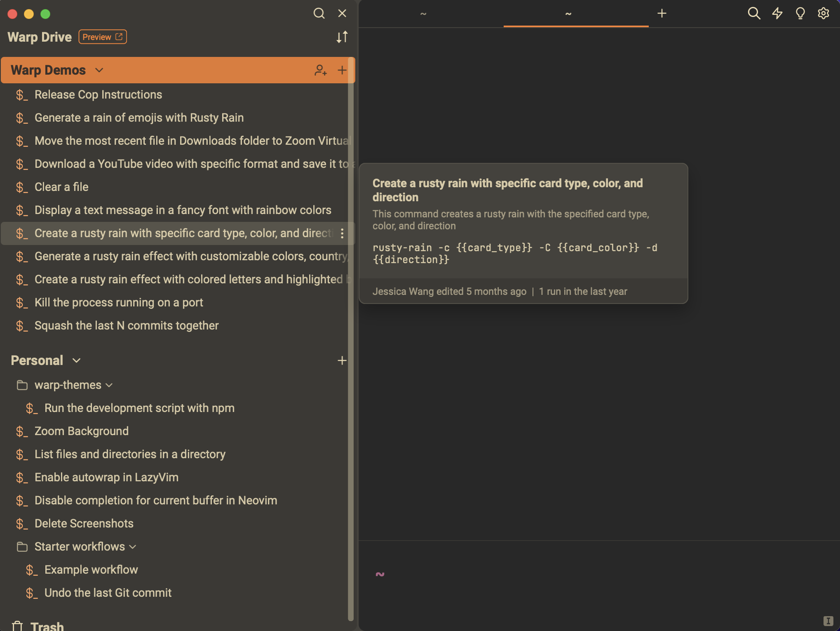The image size is (840, 631).
Task: Open settings gear in top bar
Action: tap(823, 14)
